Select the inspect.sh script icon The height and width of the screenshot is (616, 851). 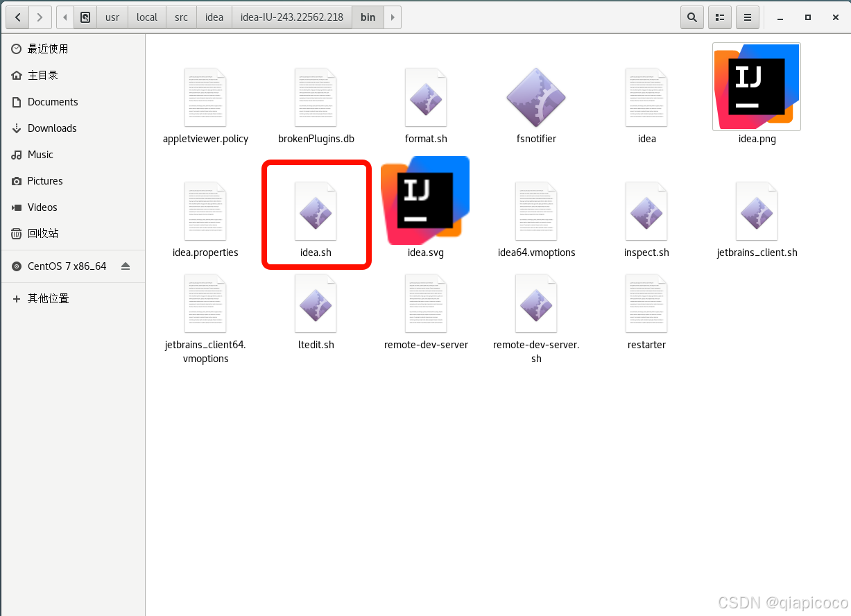click(646, 211)
